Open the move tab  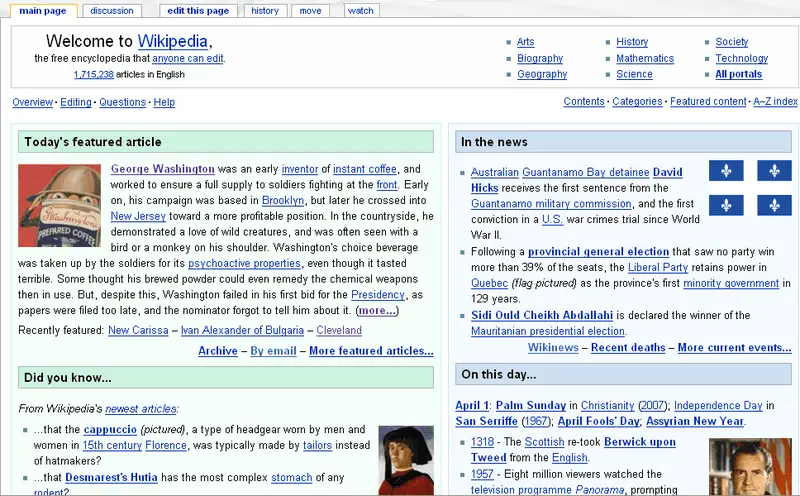(x=310, y=11)
